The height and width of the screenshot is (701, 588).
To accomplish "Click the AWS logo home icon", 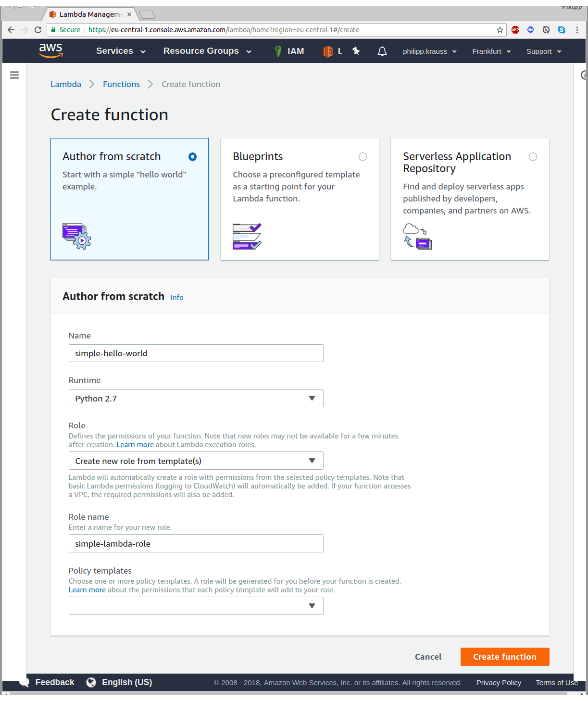I will [51, 50].
